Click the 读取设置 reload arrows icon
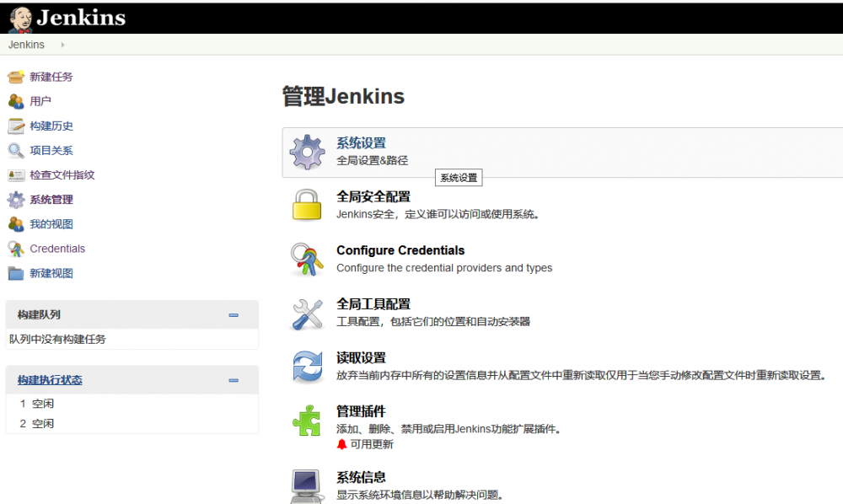This screenshot has width=843, height=504. tap(307, 366)
